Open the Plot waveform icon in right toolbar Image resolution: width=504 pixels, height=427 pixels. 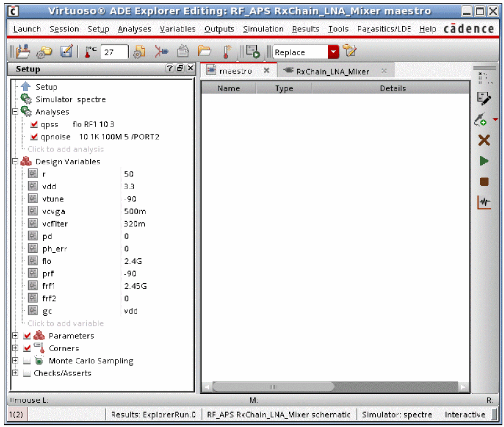484,202
